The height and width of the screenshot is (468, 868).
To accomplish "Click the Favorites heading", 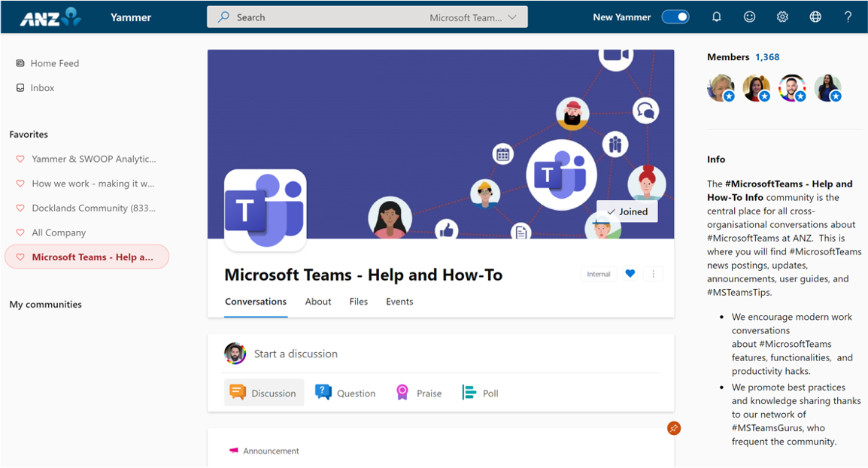I will coord(29,134).
